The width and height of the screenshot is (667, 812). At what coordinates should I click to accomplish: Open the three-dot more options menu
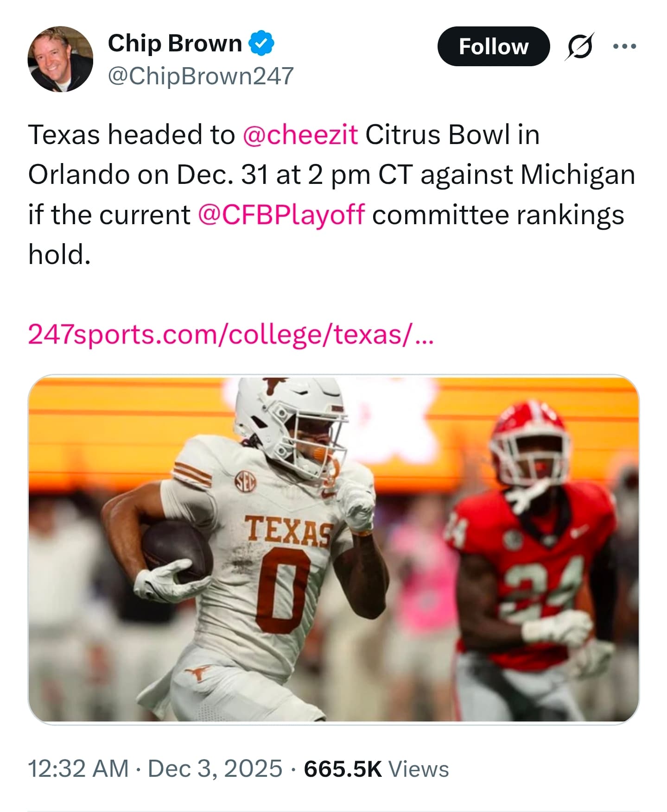[x=624, y=46]
